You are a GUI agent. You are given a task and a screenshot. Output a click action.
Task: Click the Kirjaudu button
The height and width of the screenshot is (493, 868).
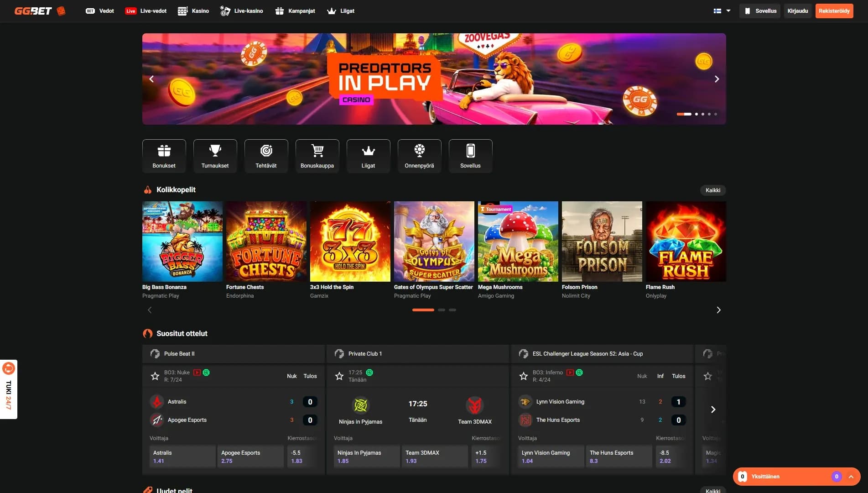(x=798, y=11)
